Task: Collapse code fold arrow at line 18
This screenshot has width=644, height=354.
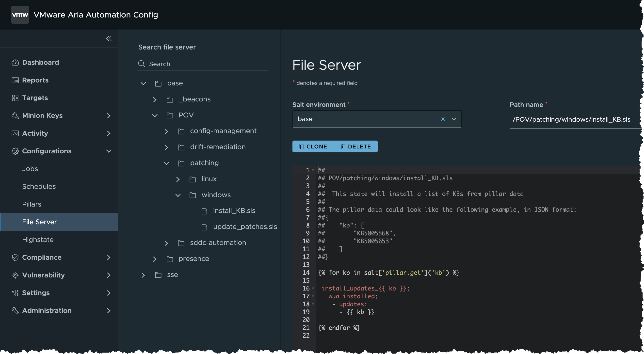Action: coord(313,304)
